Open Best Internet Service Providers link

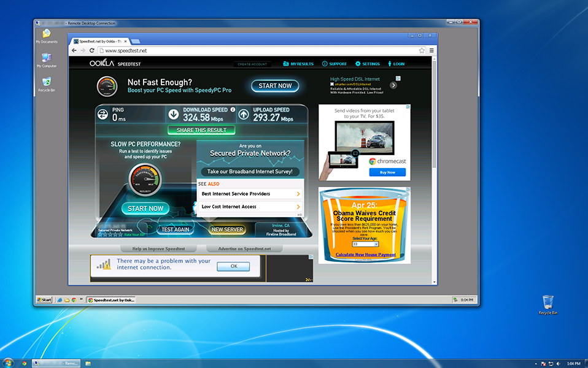tap(250, 194)
